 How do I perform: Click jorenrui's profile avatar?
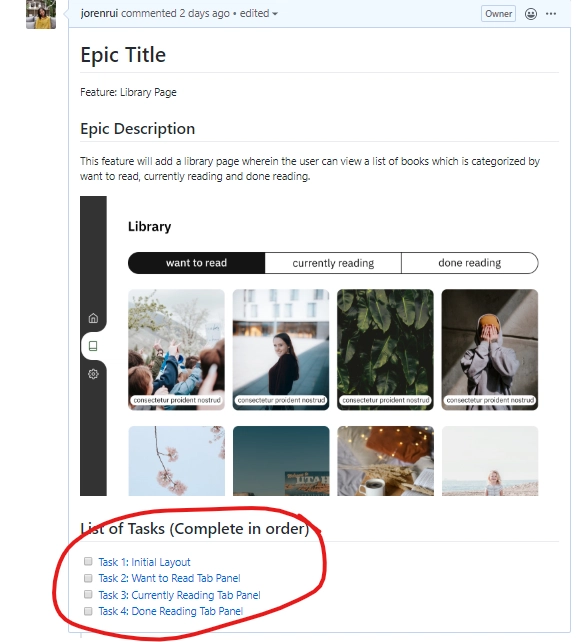point(41,14)
